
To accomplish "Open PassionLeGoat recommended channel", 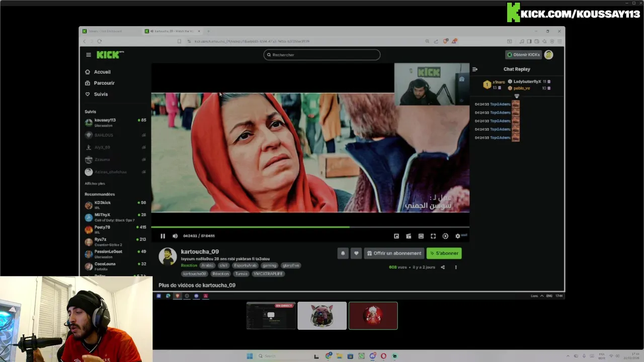I will 115,254.
